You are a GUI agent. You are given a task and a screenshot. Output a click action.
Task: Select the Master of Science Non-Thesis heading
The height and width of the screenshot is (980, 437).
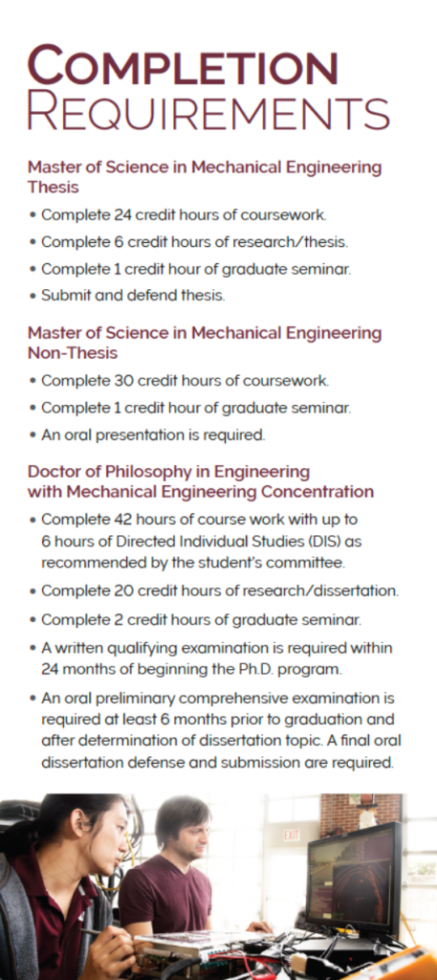(204, 343)
